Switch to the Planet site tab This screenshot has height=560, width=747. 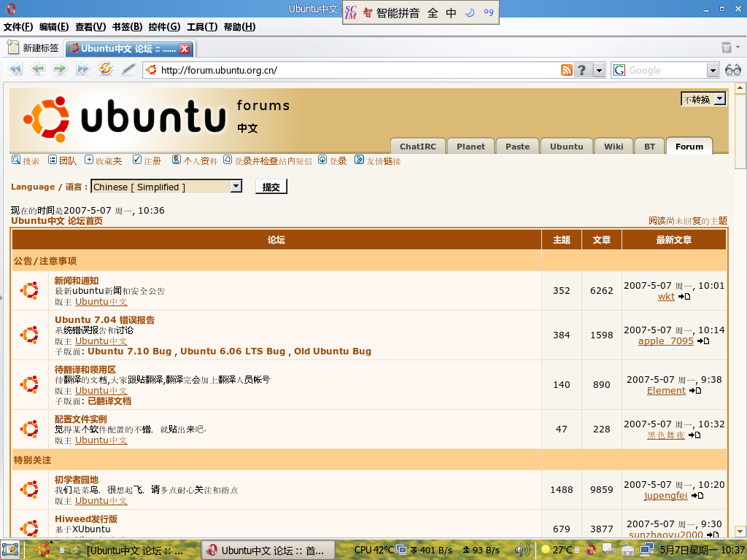coord(471,146)
